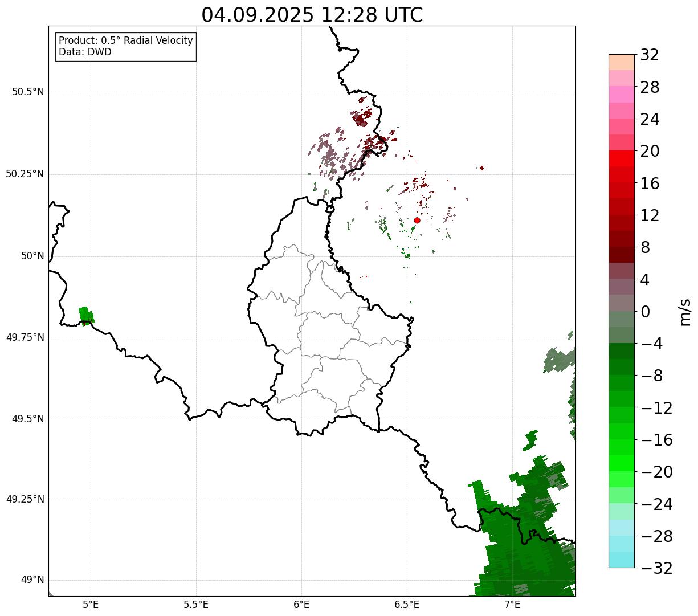The height and width of the screenshot is (616, 698).
Task: Click the 49.5°N latitude label
Action: coord(28,419)
